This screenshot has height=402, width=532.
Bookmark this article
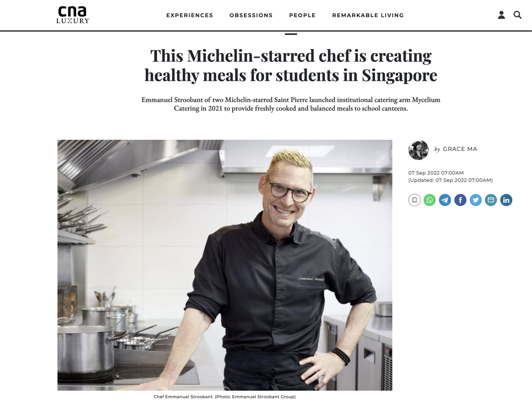coord(414,200)
